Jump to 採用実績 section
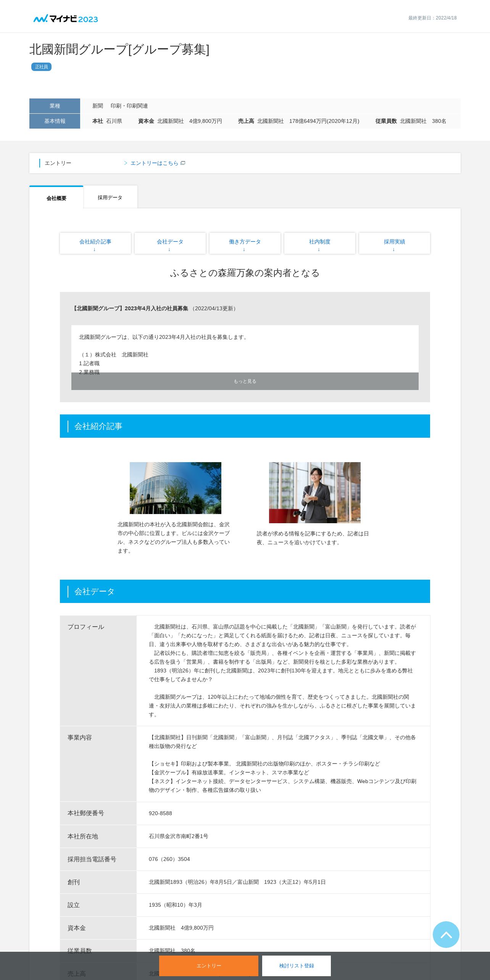The image size is (490, 980). click(395, 243)
